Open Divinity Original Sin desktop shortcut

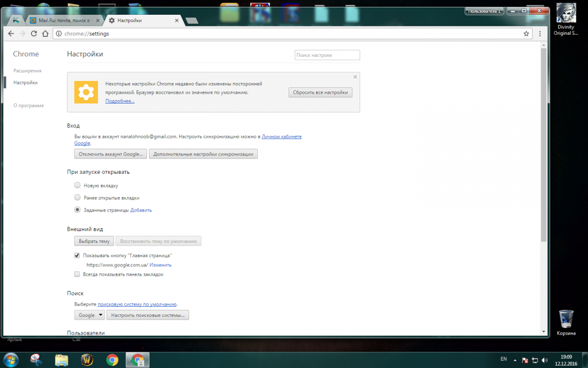coord(566,20)
